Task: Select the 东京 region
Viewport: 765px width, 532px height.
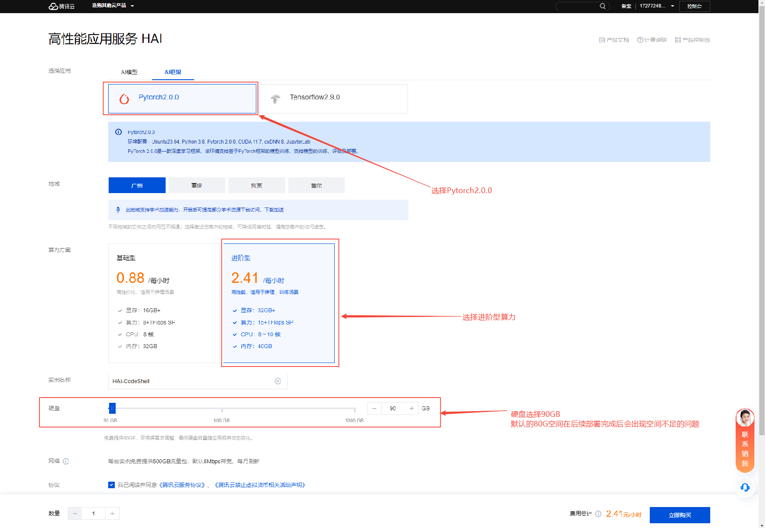Action: click(257, 185)
